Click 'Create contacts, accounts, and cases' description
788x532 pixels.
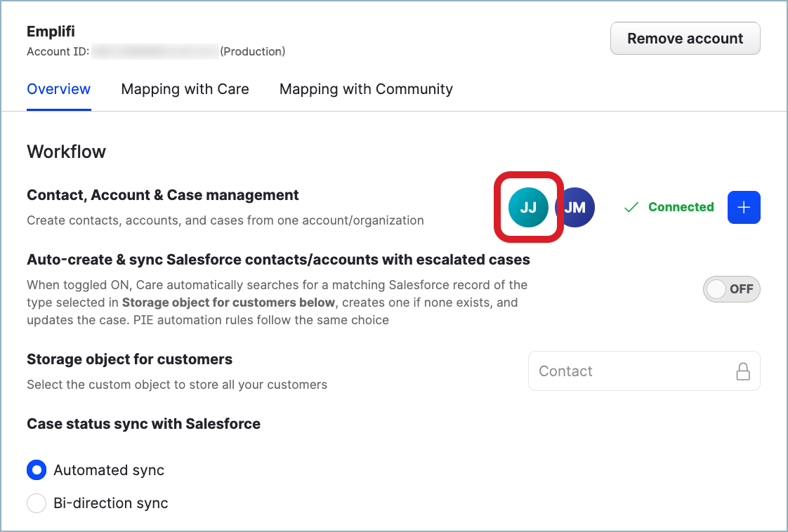(225, 220)
